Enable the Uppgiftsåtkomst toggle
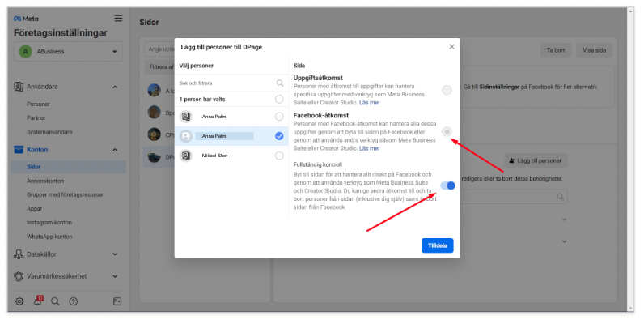The image size is (644, 324). (x=447, y=90)
